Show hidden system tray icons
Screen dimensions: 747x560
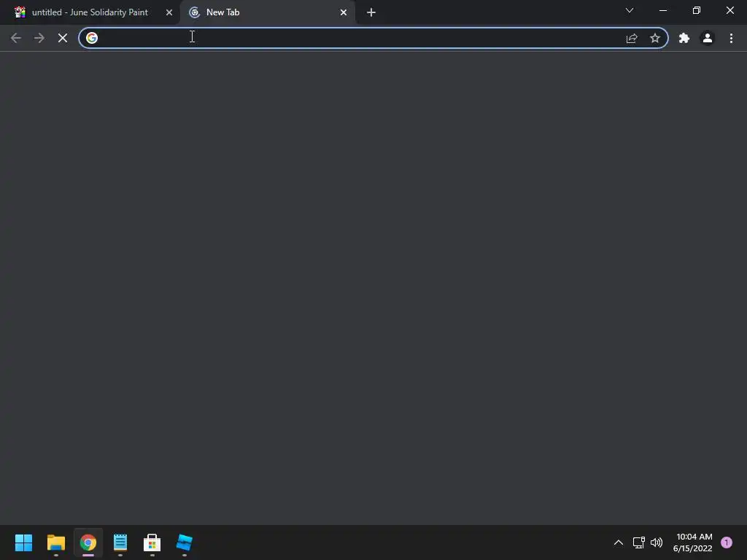click(x=619, y=542)
